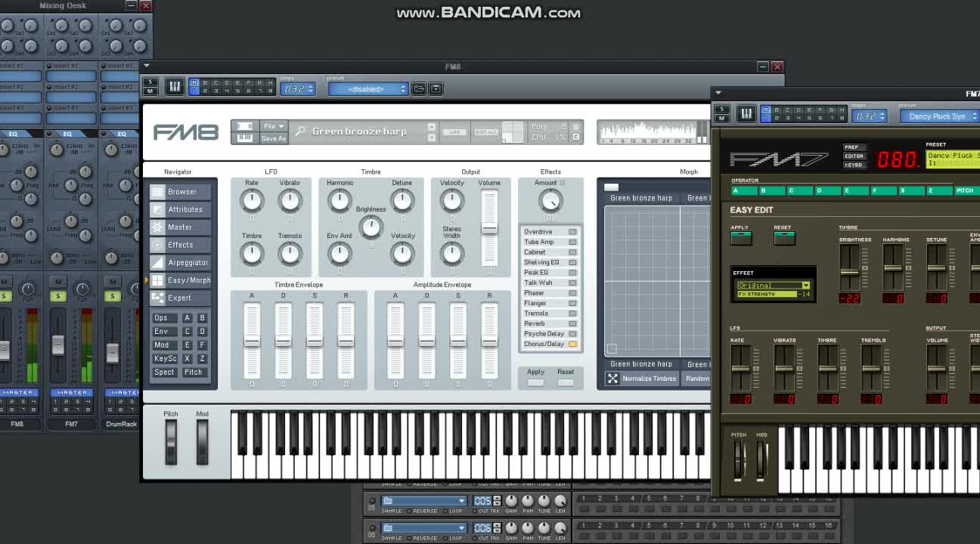Disable the Chorus/Delay effect in FM8
This screenshot has width=980, height=544.
[x=572, y=344]
